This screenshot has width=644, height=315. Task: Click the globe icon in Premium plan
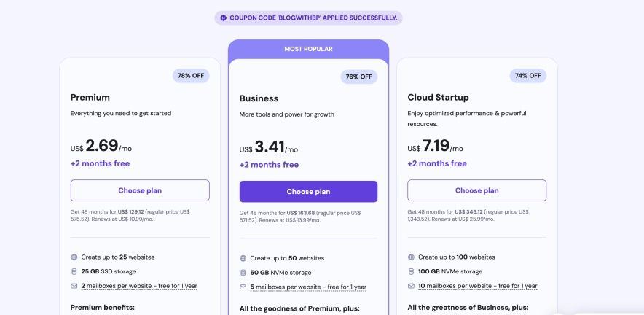[74, 257]
